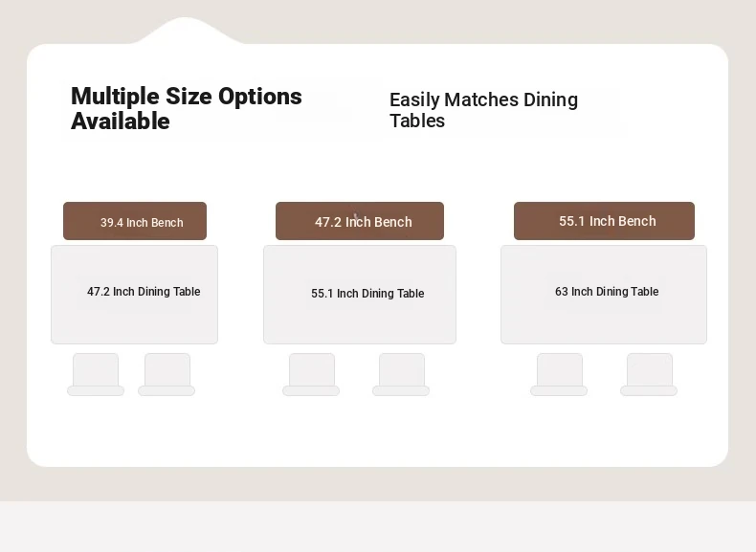
Task: Click the 47.2 Inch Dining Table box
Action: (135, 295)
